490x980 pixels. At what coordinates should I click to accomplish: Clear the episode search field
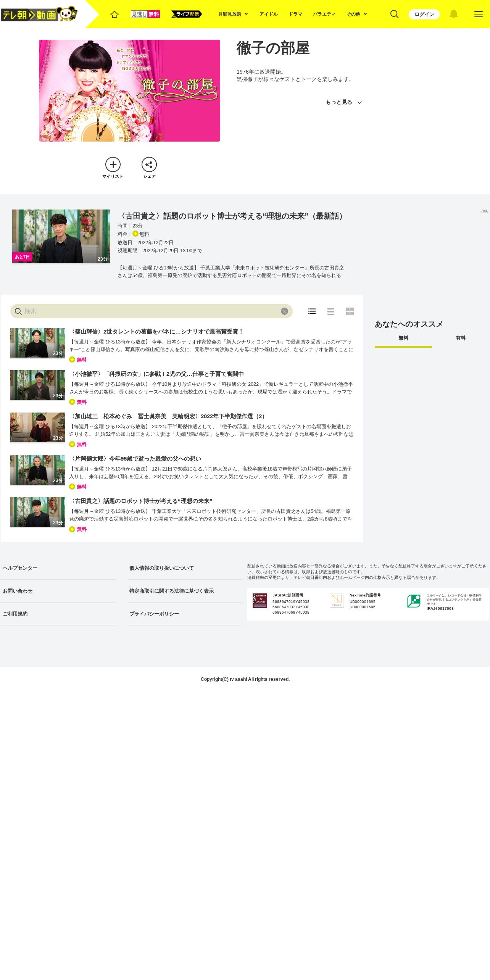click(x=284, y=311)
